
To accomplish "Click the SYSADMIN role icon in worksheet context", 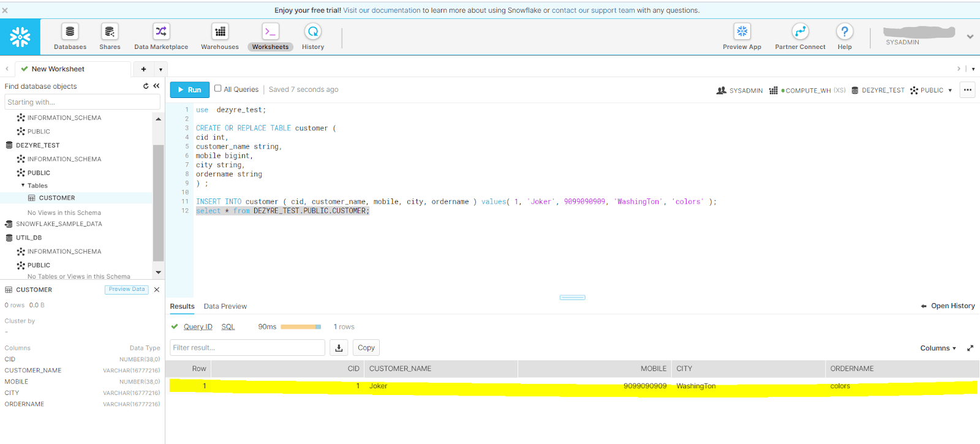I will click(x=722, y=91).
